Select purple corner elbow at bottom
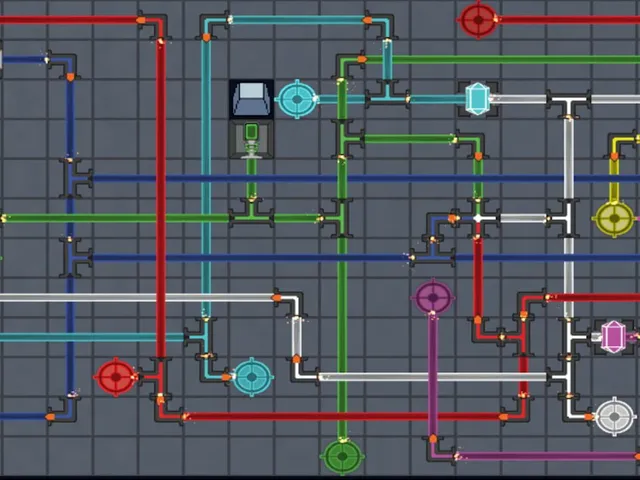The image size is (640, 480). coord(442,450)
